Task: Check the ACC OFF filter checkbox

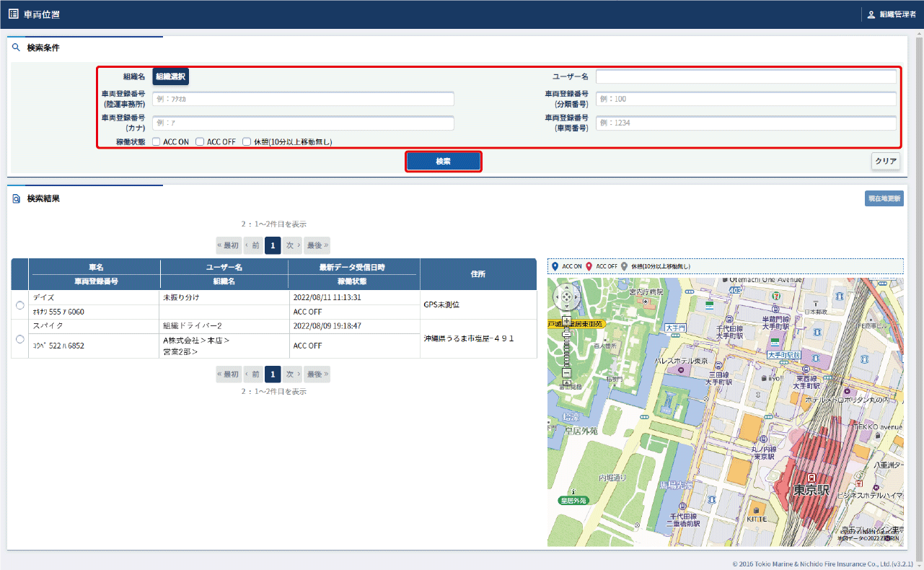Action: point(200,142)
